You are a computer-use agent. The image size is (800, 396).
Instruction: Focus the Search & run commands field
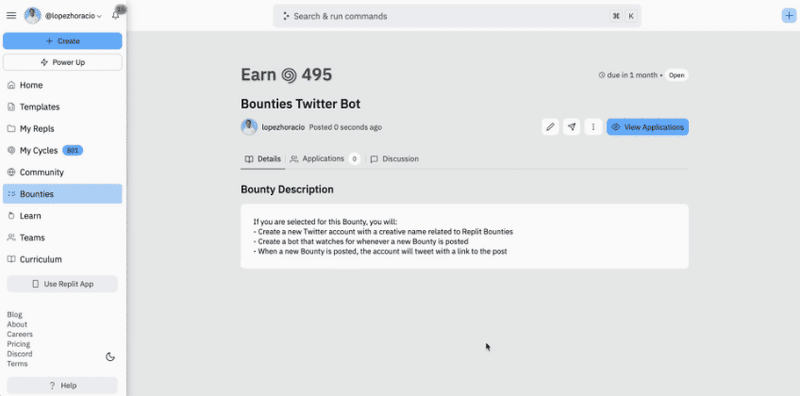(x=457, y=16)
